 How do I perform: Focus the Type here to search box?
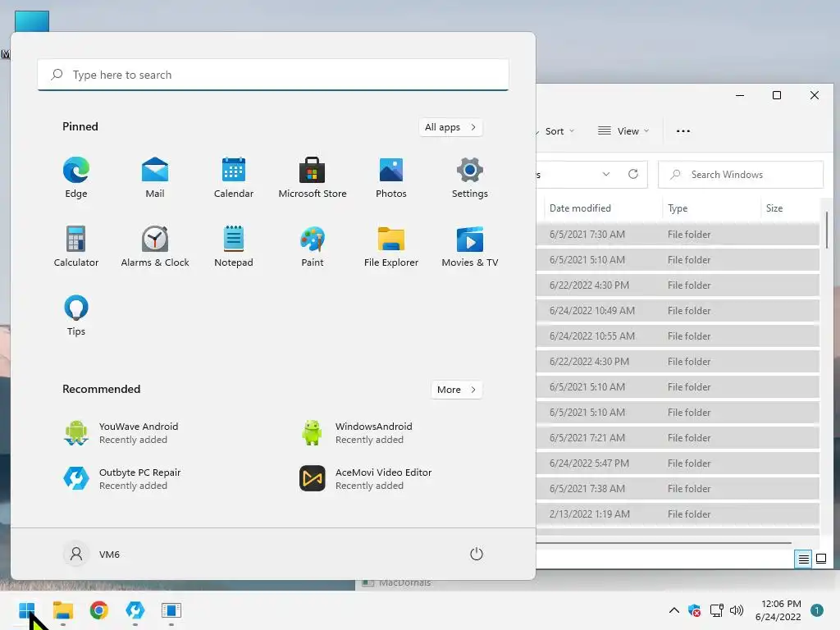pyautogui.click(x=272, y=75)
